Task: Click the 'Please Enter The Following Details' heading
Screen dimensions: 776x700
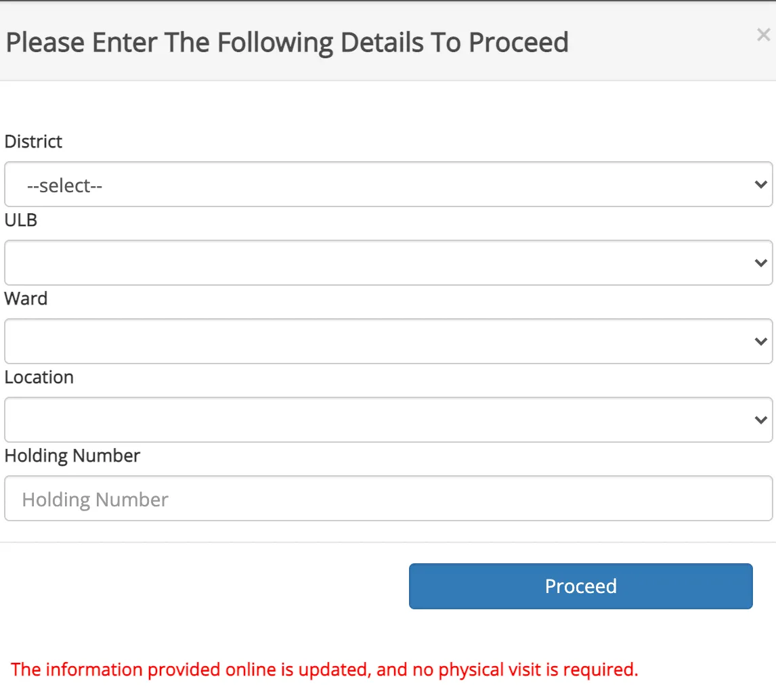Action: [287, 42]
